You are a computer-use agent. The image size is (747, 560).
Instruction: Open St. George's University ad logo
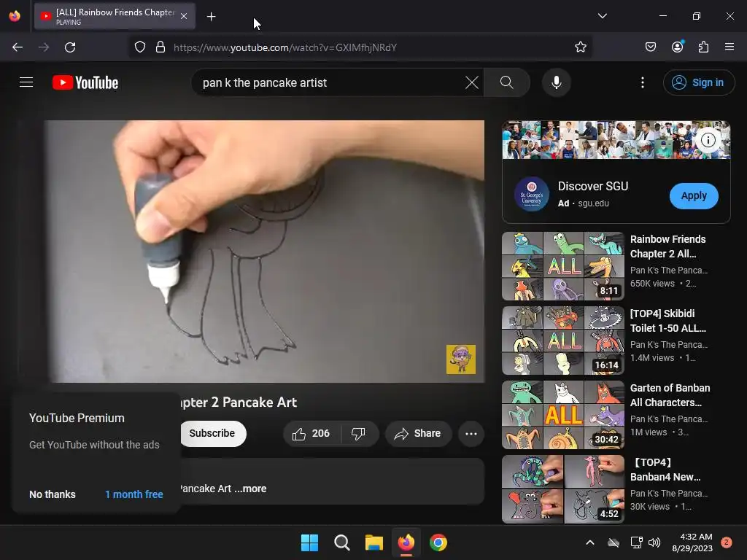532,195
